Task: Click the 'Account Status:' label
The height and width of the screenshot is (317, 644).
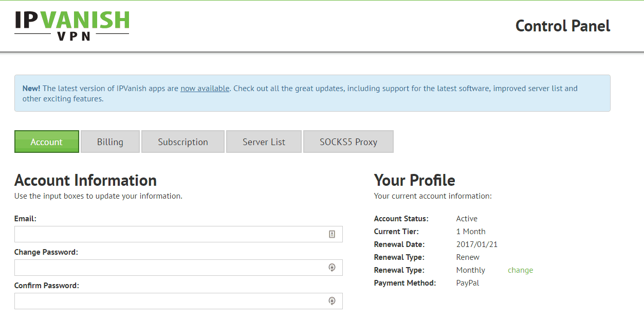Action: click(x=401, y=219)
